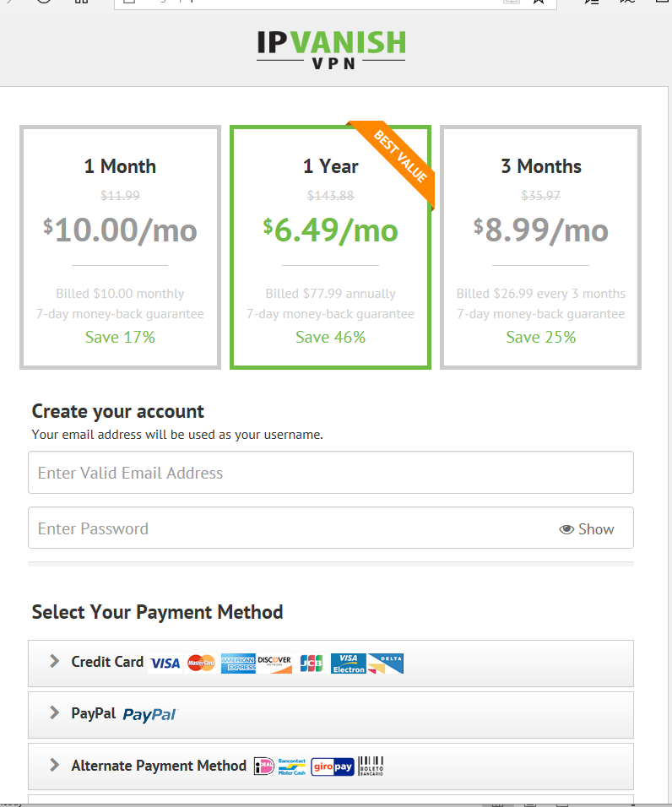Viewport: 672px width, 807px height.
Task: Expand the PayPal payment section
Action: [331, 715]
